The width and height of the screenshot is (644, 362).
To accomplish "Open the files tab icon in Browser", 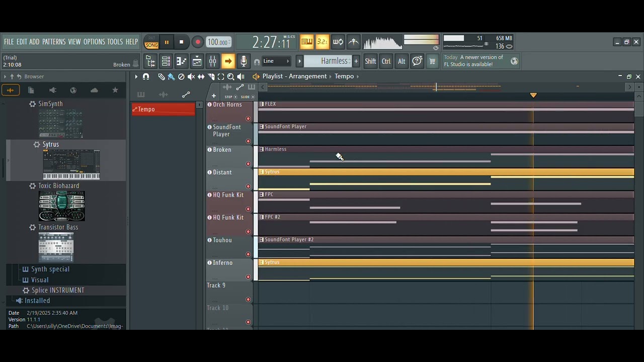I will 31,90.
